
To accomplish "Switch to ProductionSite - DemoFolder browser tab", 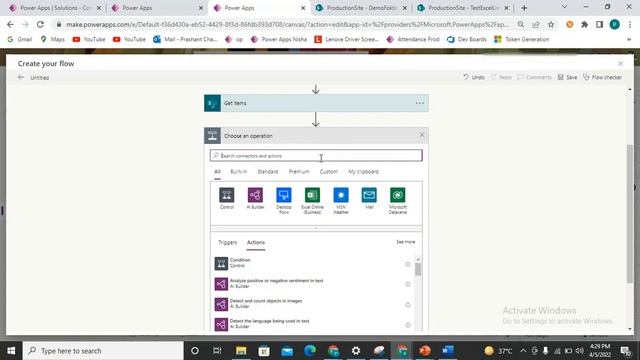I will point(362,8).
